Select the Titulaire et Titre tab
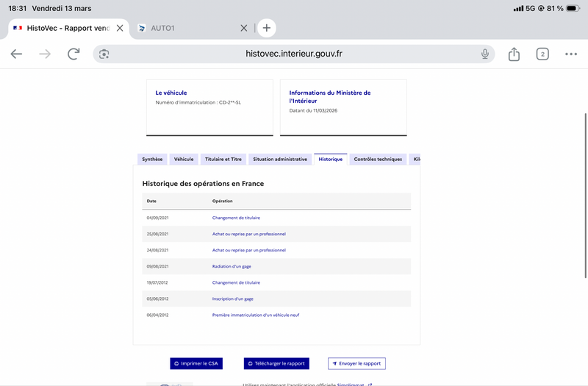The height and width of the screenshot is (386, 588). (x=223, y=159)
